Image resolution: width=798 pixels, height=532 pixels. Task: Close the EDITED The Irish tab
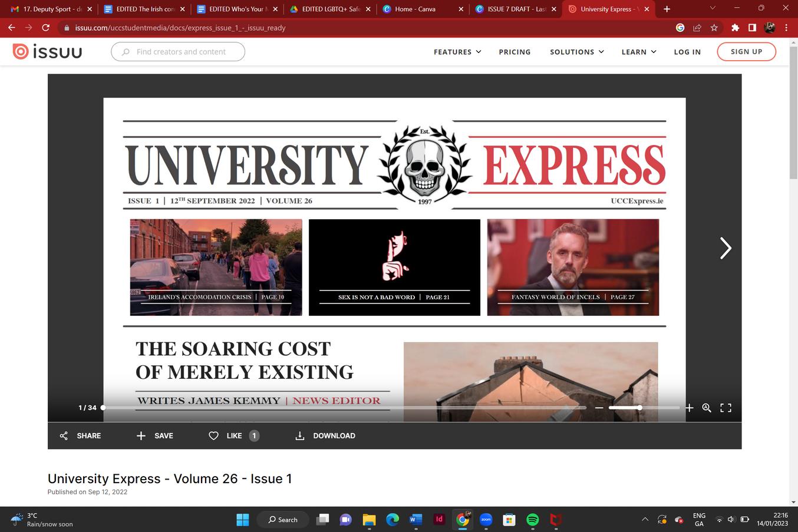coord(182,9)
